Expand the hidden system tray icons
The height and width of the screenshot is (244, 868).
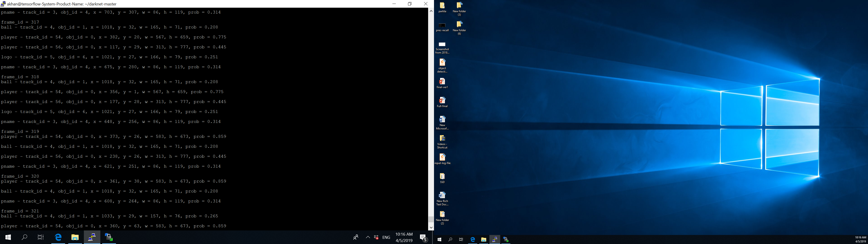point(368,237)
